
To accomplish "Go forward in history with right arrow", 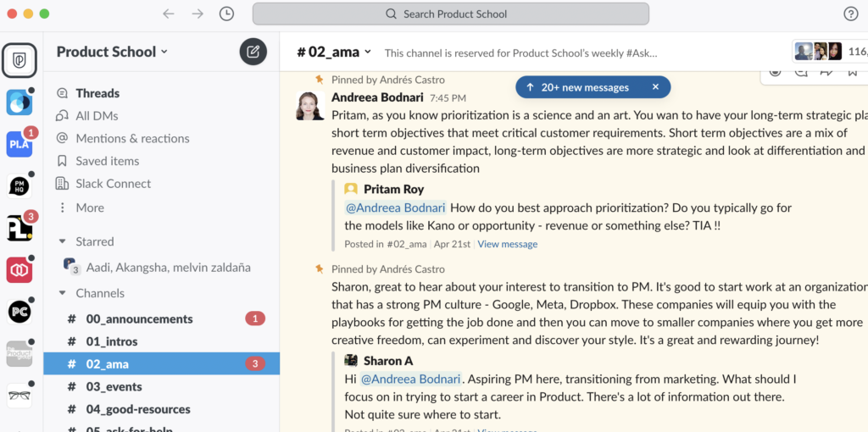I will pyautogui.click(x=198, y=14).
